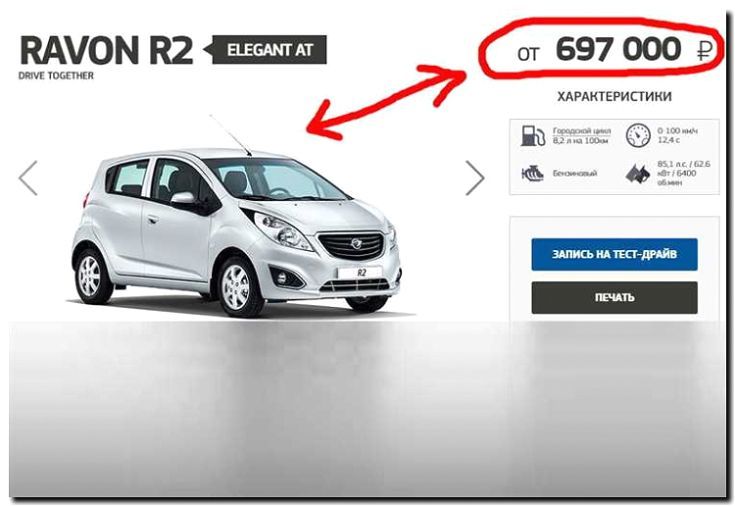
Task: Click the red annotation arrow
Action: tap(385, 101)
